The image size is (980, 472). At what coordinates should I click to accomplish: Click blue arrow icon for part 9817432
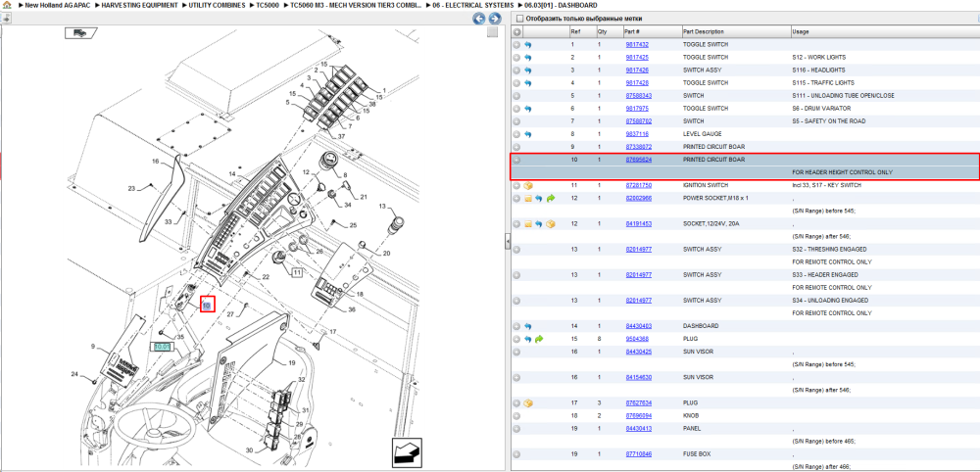coord(528,45)
